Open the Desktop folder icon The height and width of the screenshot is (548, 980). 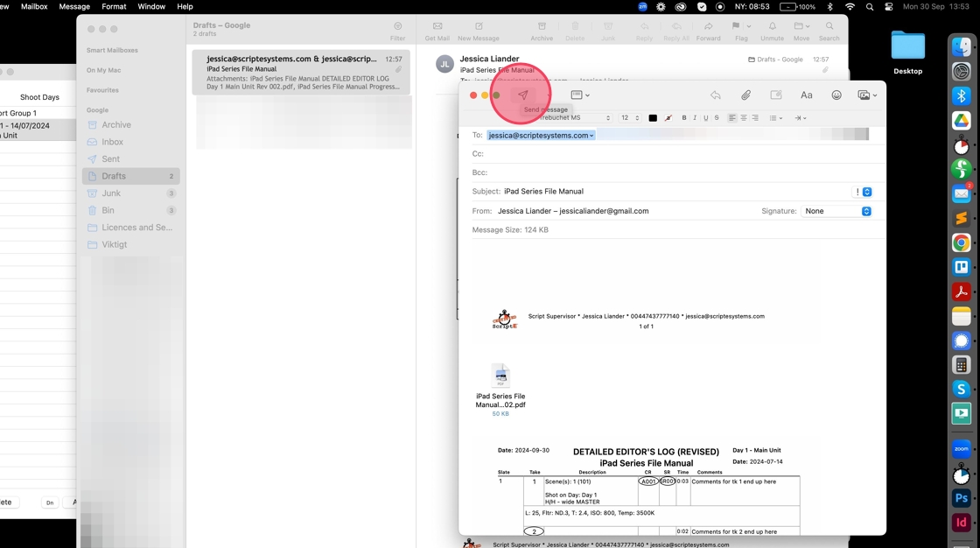click(907, 46)
